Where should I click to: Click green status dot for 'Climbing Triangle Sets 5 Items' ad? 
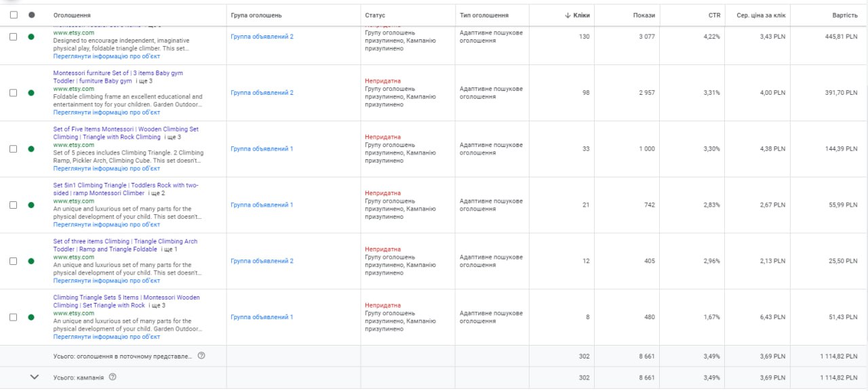pos(31,317)
